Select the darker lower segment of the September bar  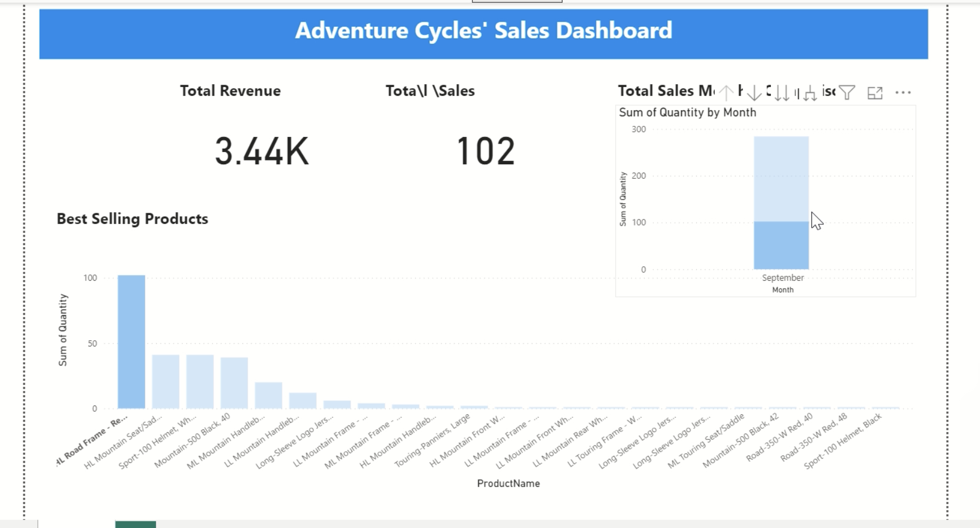(781, 245)
